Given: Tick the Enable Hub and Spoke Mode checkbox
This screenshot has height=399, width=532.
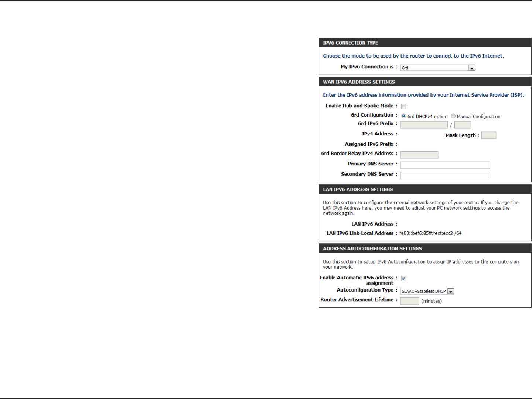Looking at the screenshot, I should click(x=403, y=107).
